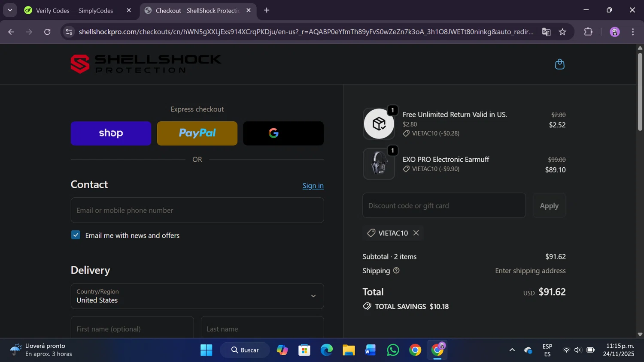Click the Discount code or gift card field

tap(444, 205)
